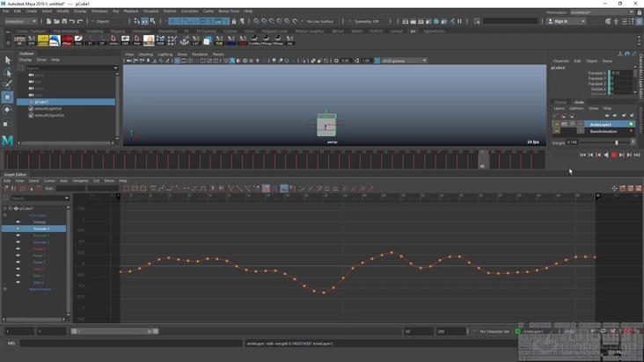This screenshot has height=362, width=644.
Task: Open the Tangents menu in Graph Editor
Action: pyautogui.click(x=80, y=180)
